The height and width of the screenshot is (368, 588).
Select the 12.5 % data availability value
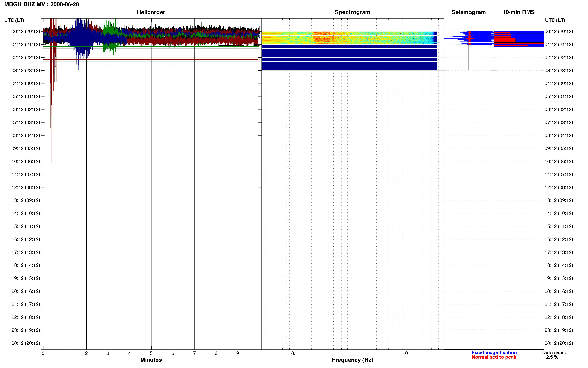tap(551, 357)
